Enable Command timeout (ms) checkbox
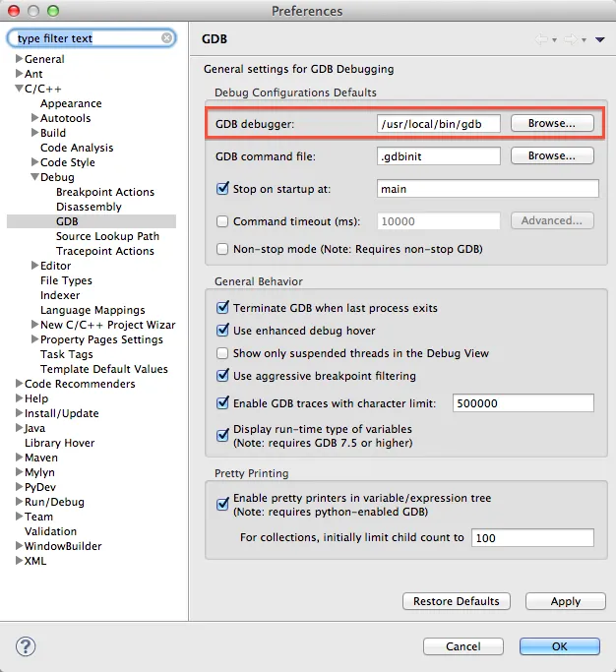Image resolution: width=616 pixels, height=672 pixels. click(x=222, y=221)
